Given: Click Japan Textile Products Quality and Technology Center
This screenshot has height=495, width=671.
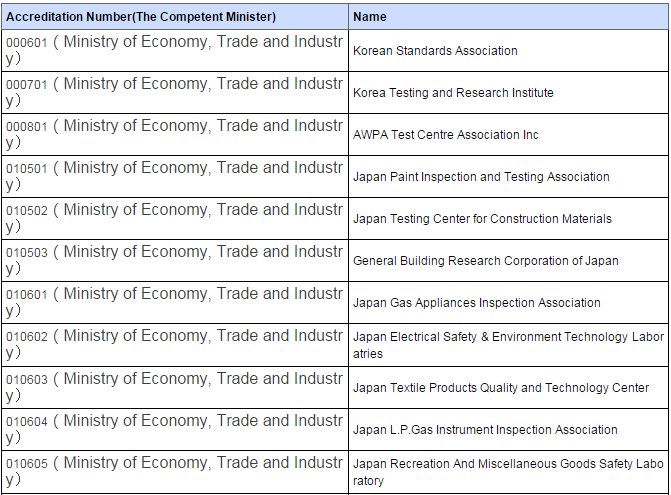Looking at the screenshot, I should tap(501, 387).
